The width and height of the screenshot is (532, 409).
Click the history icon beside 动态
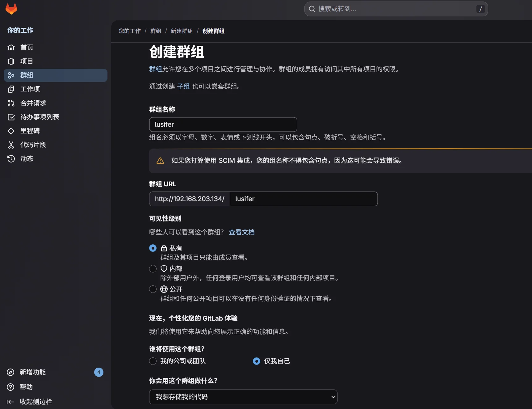(x=11, y=158)
